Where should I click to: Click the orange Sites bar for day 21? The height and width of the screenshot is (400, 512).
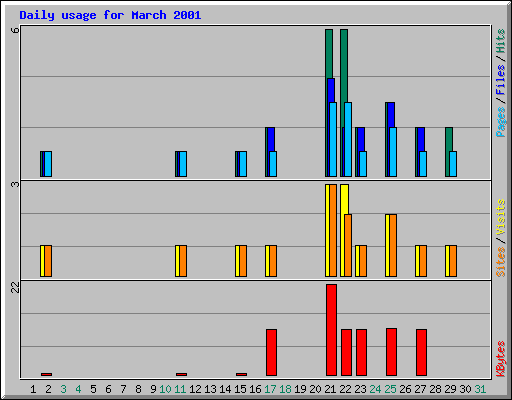(333, 230)
